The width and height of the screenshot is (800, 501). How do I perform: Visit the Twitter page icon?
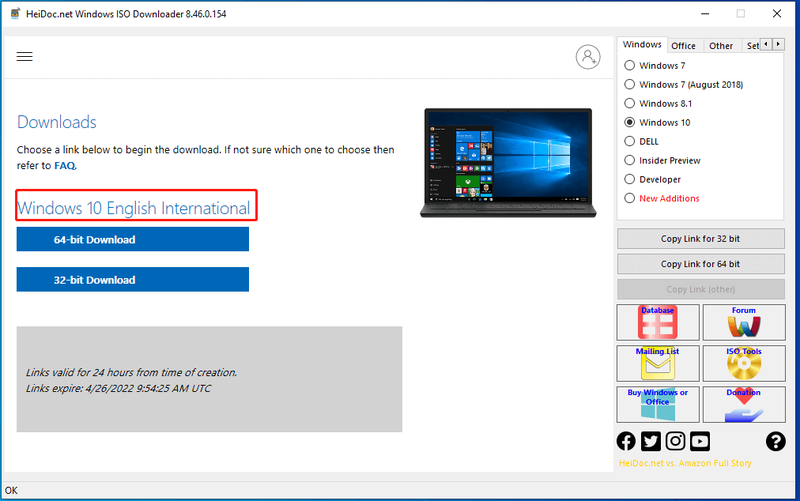(x=651, y=441)
